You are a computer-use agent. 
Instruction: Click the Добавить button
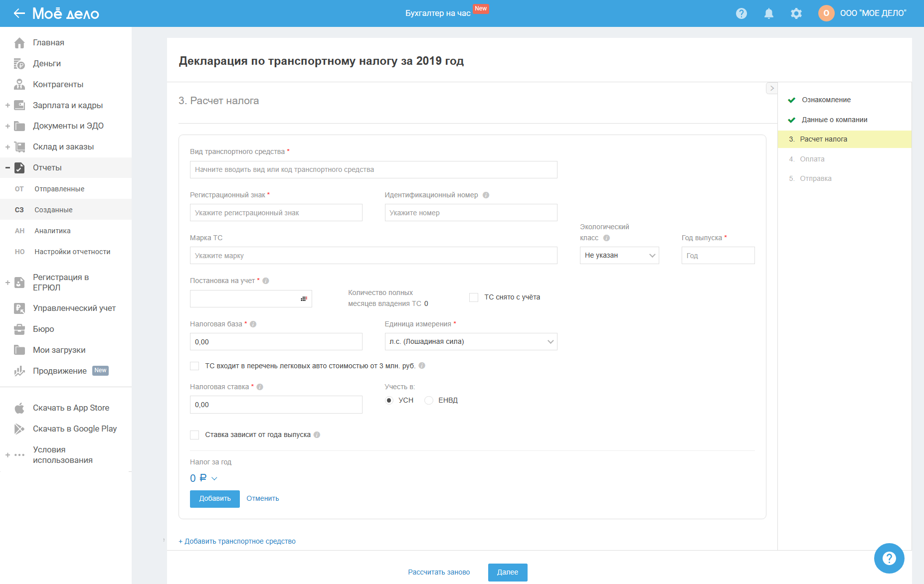pyautogui.click(x=214, y=499)
